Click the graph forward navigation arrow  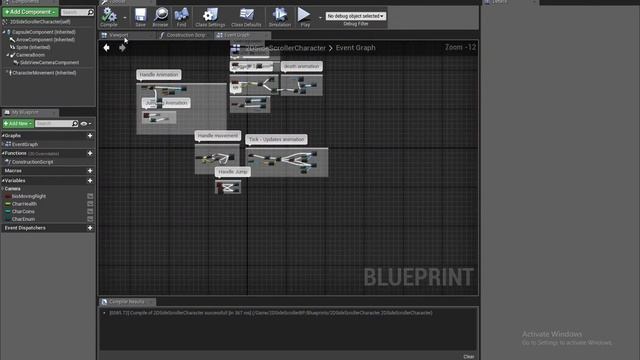point(122,48)
